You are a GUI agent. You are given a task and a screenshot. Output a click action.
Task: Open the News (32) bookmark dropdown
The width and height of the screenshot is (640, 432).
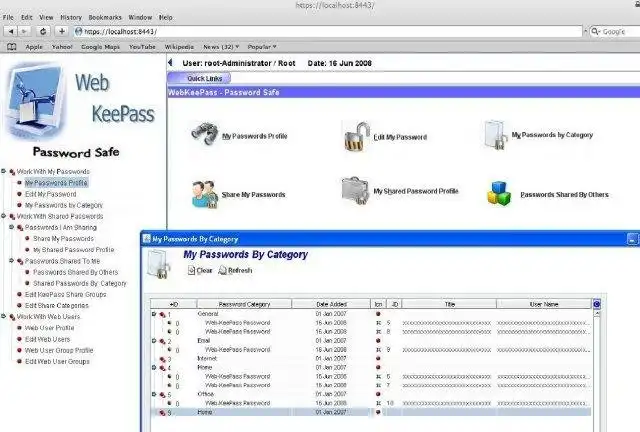[221, 47]
